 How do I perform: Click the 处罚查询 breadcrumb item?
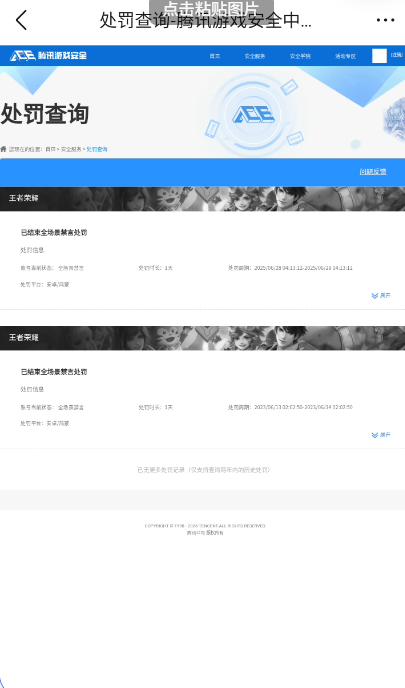(97, 149)
